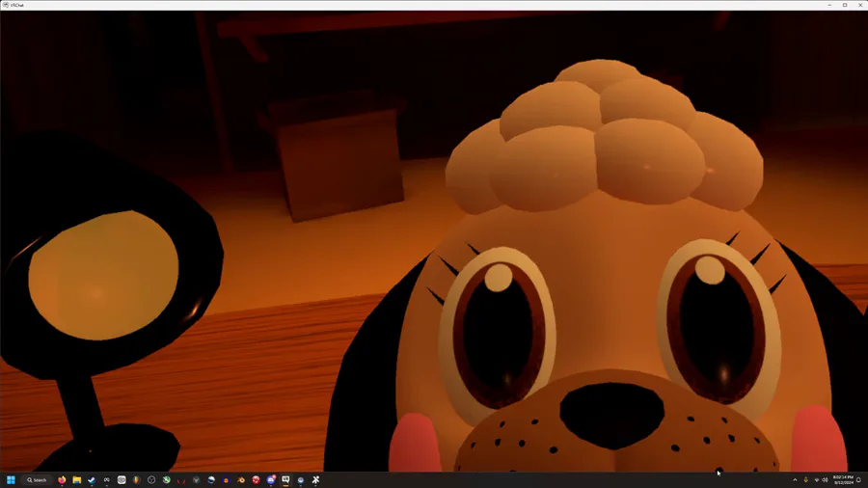
Task: Switch to the active VRChat taskbar icon
Action: point(285,479)
